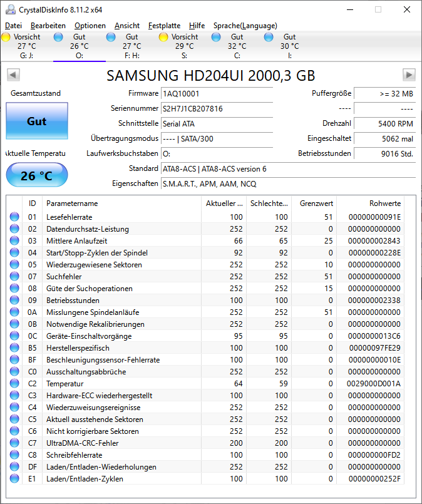The height and width of the screenshot is (504, 422).
Task: Click the ATA8-ACS standard field
Action: pos(288,169)
